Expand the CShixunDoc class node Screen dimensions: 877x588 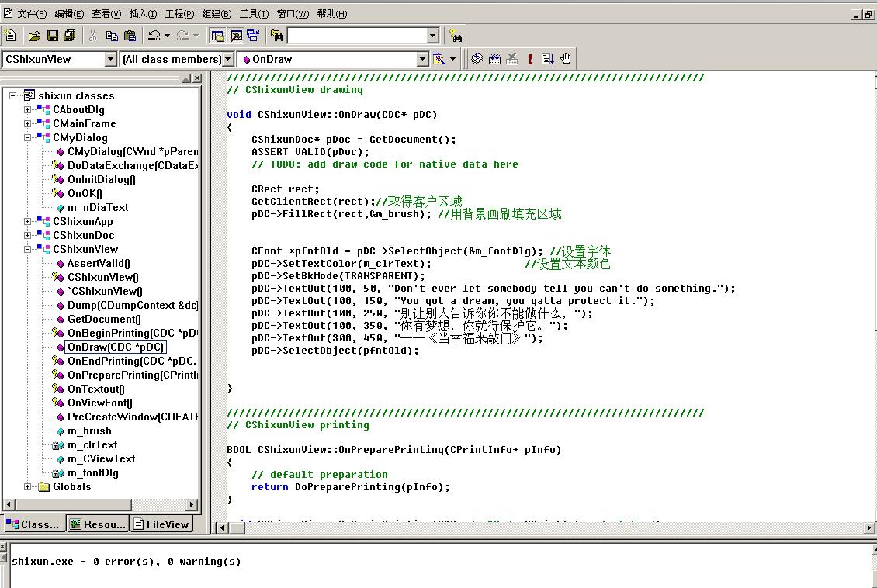[x=27, y=235]
